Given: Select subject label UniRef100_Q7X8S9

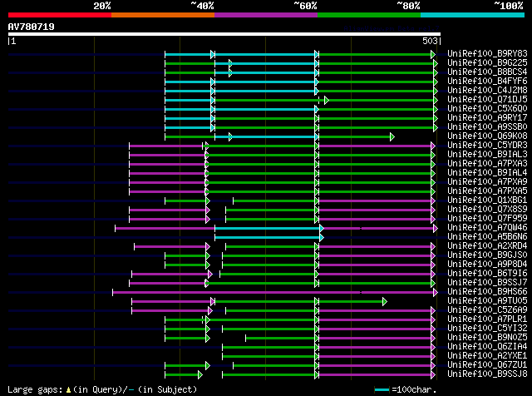Looking at the screenshot, I should (487, 210).
